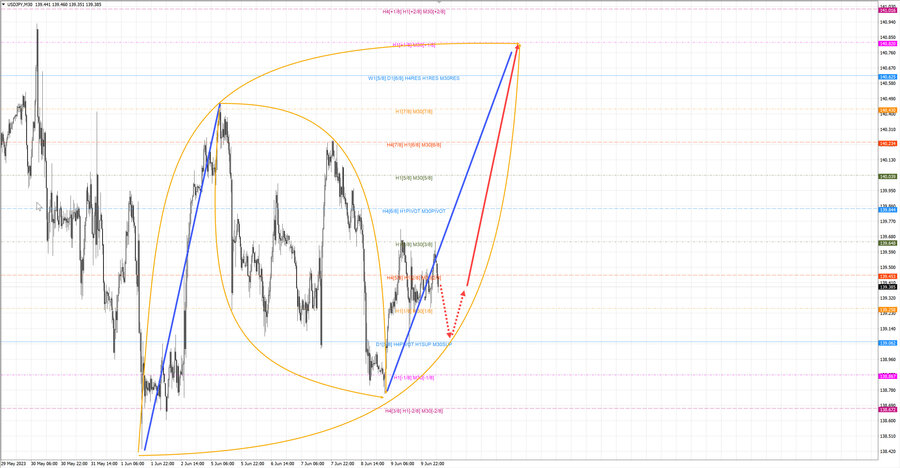
Task: Select the 'W1[5/8] D1[6/8] H4RES H1RES M30RES' label
Action: [414, 78]
